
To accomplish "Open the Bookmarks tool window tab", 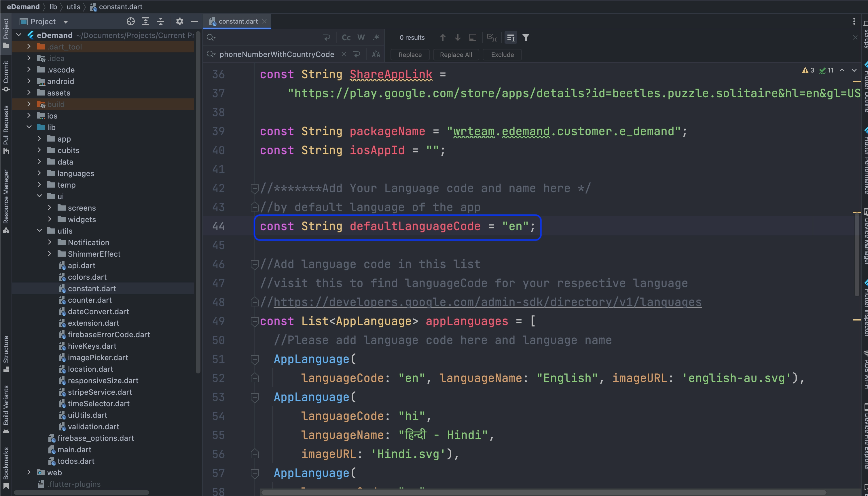I will [6, 468].
